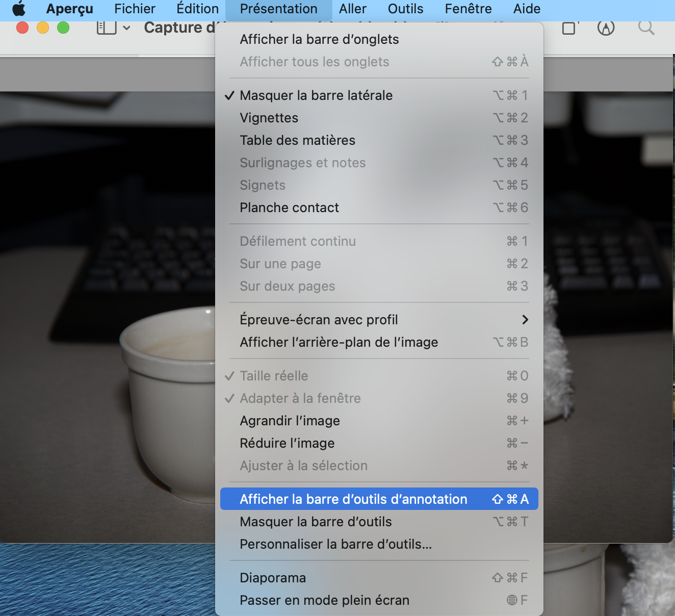Choose Surlignages et notes
The image size is (675, 616).
379,163
